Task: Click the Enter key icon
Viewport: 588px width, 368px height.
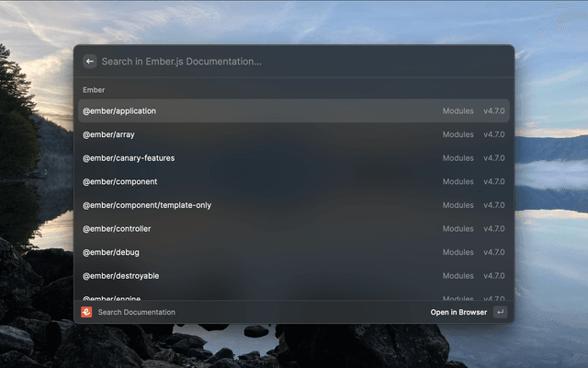Action: [x=500, y=312]
